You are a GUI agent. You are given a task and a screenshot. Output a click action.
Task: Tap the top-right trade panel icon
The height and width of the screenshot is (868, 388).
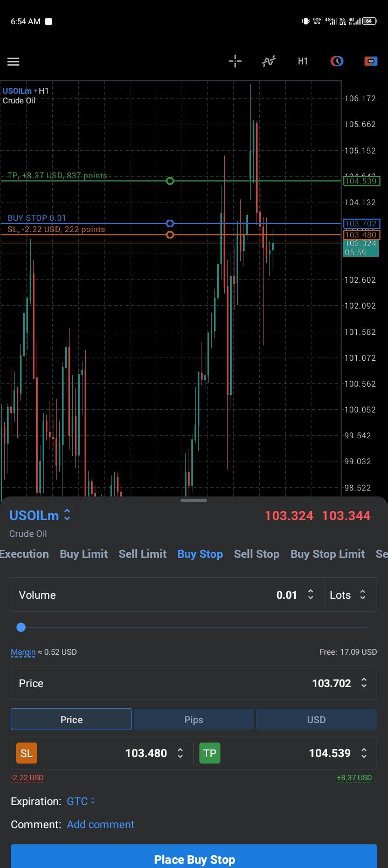[x=371, y=61]
